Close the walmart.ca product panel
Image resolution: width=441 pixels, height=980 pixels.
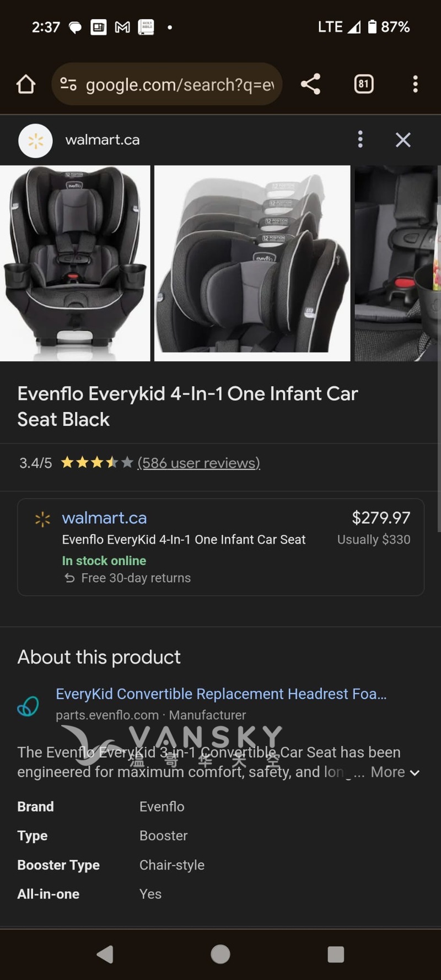(x=403, y=140)
